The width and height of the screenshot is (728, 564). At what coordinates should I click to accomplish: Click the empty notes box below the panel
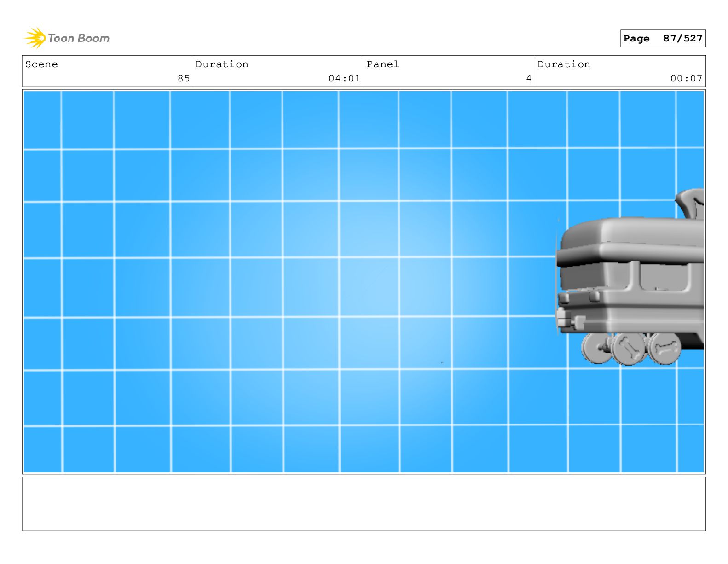364,504
